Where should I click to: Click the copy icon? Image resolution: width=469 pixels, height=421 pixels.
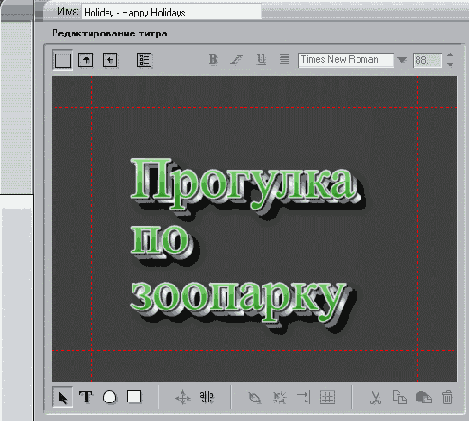(400, 397)
